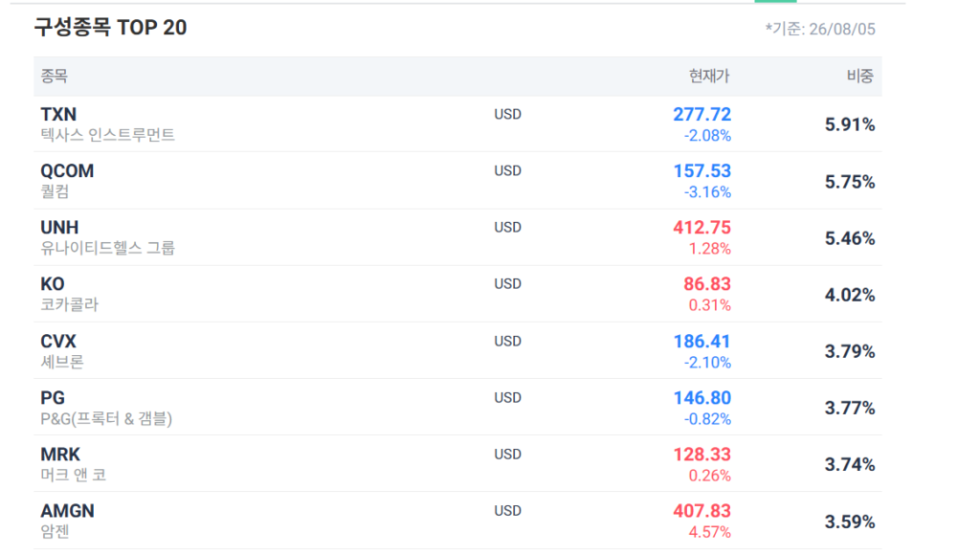The width and height of the screenshot is (980, 556).
Task: Click the UNH price 412.75
Action: click(x=702, y=228)
